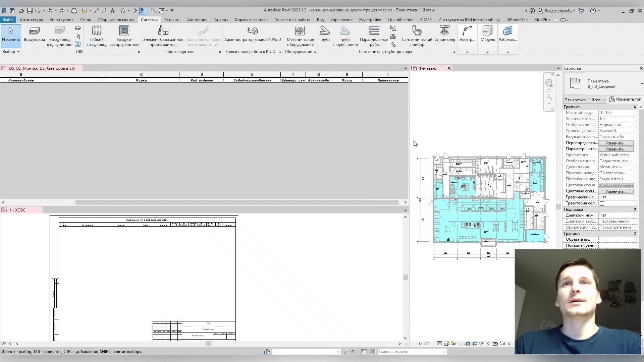Switch to the Вид ribbon tab

click(x=320, y=20)
